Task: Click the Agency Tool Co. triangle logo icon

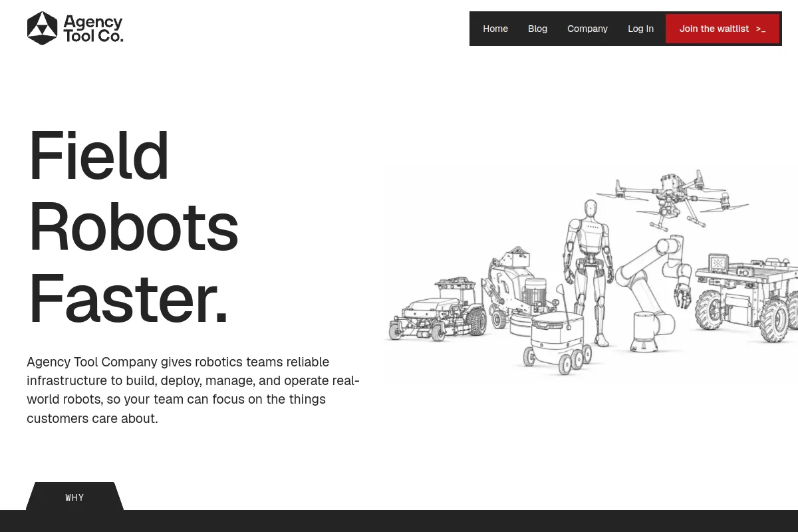Action: (x=42, y=29)
